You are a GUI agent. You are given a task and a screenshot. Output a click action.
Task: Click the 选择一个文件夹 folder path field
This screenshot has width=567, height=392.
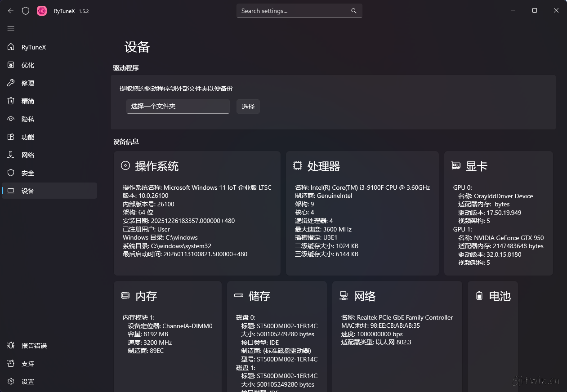click(178, 107)
